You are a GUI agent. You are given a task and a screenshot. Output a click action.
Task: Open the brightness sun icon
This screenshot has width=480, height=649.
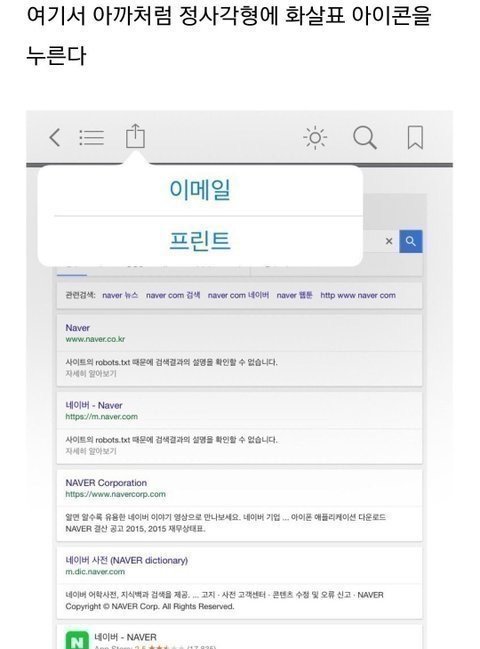pyautogui.click(x=315, y=137)
